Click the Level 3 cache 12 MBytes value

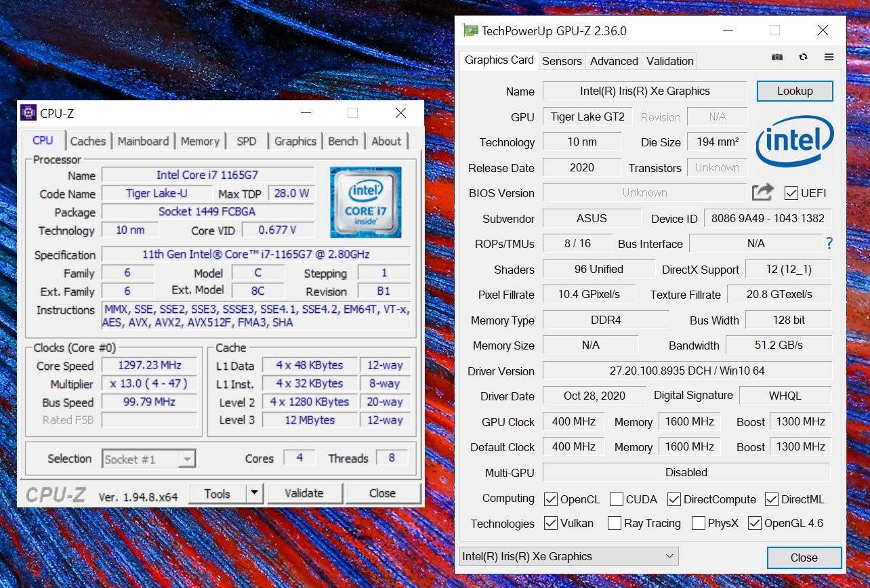click(309, 420)
